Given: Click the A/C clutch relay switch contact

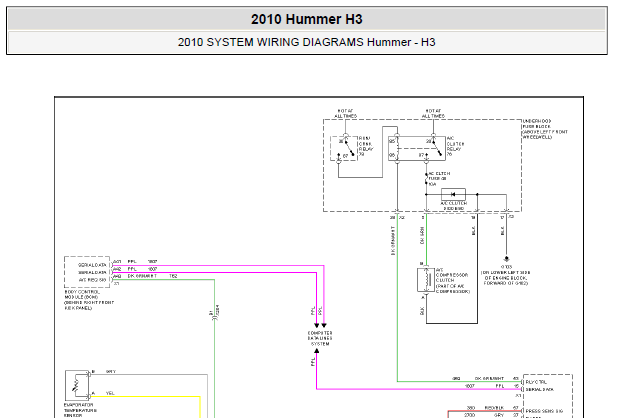Looking at the screenshot, I should [435, 147].
